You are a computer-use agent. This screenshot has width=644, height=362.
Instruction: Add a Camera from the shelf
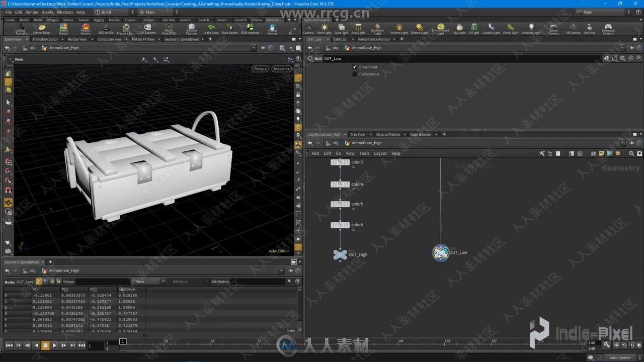[308, 29]
